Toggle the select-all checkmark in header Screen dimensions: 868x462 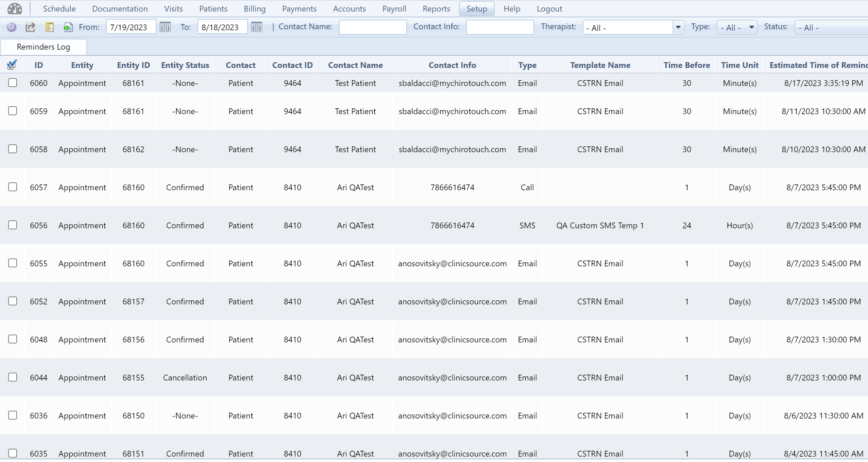(x=12, y=64)
